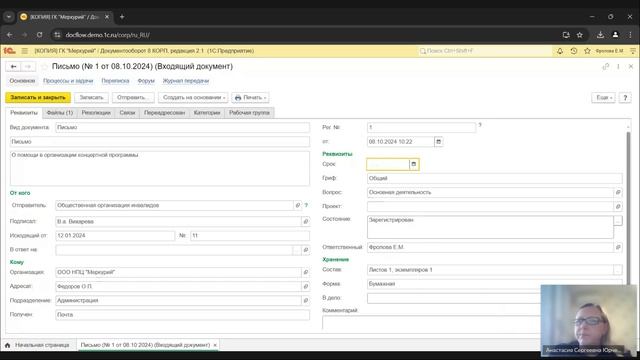Click the Вид документа field
The width and height of the screenshot is (640, 360).
click(x=182, y=127)
